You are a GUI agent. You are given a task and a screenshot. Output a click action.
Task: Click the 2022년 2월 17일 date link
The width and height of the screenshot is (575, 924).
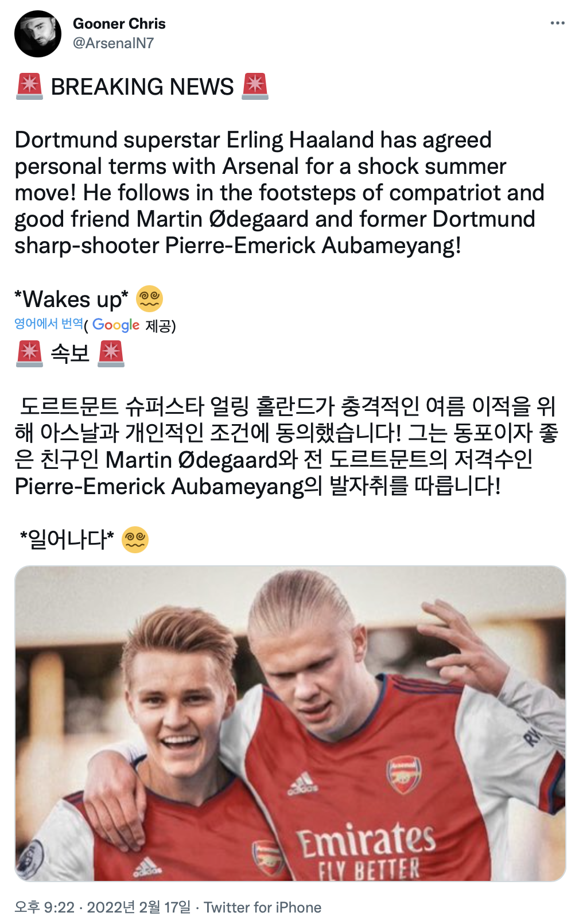138,907
